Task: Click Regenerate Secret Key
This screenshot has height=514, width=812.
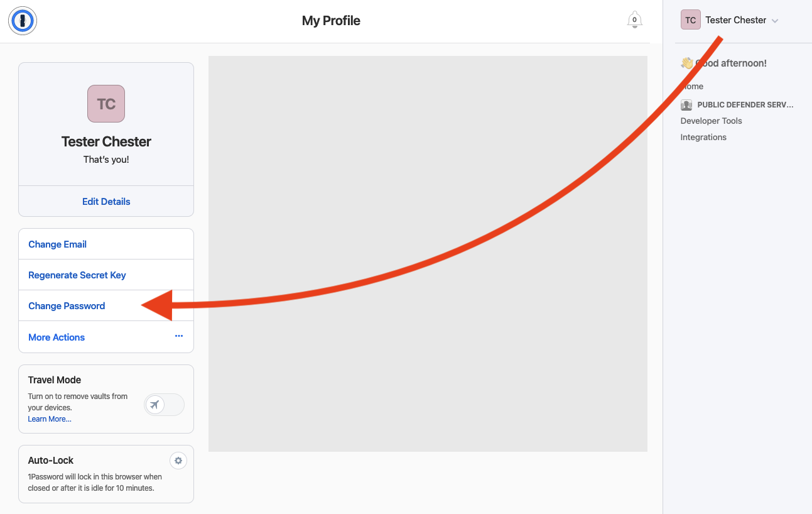Action: 77,275
